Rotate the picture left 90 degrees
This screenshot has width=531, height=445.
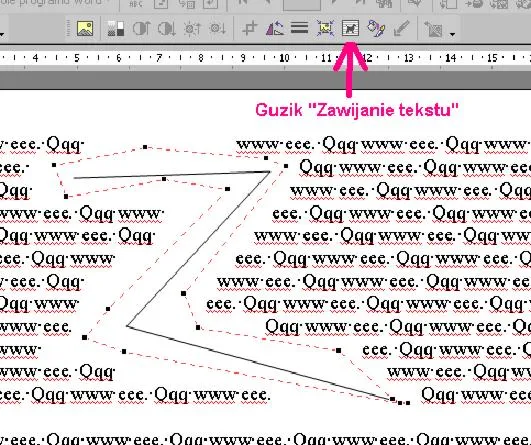(x=275, y=28)
